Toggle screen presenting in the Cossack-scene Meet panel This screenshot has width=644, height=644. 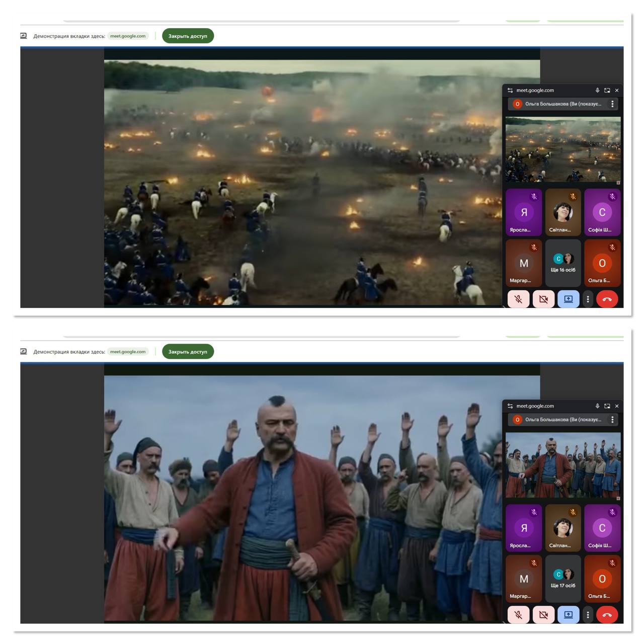(568, 614)
